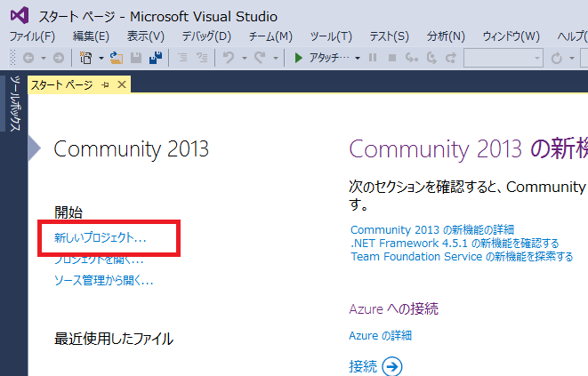Image resolution: width=588 pixels, height=376 pixels.
Task: Collapse the start page left panel triangle
Action: click(x=34, y=148)
